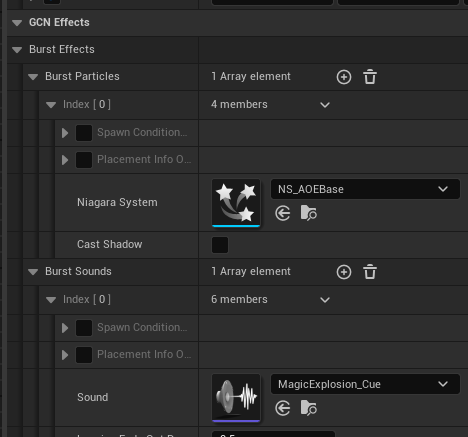Toggle Placement Info override under Burst Sounds

84,355
